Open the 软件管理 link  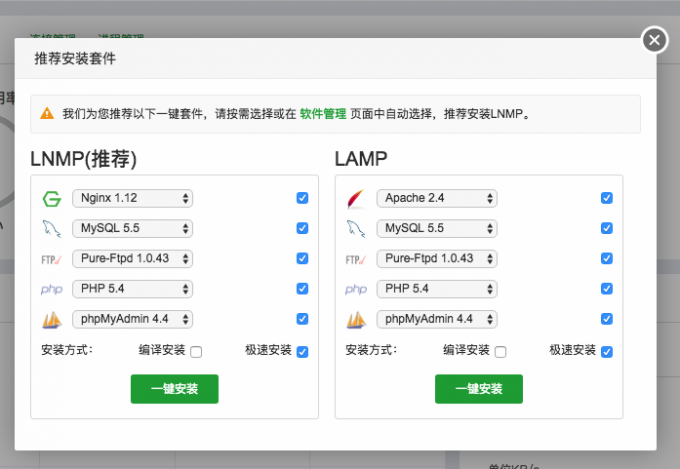coord(323,114)
